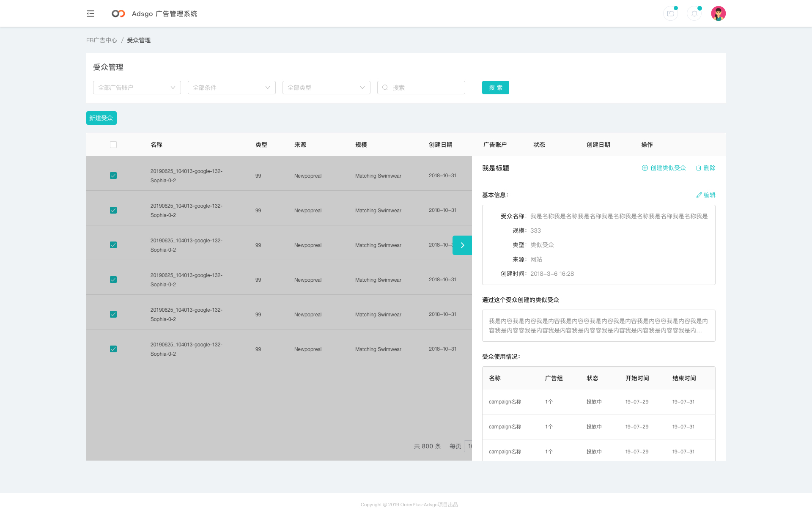812x516 pixels.
Task: Click the 状态 column header in audience table
Action: pyautogui.click(x=539, y=145)
